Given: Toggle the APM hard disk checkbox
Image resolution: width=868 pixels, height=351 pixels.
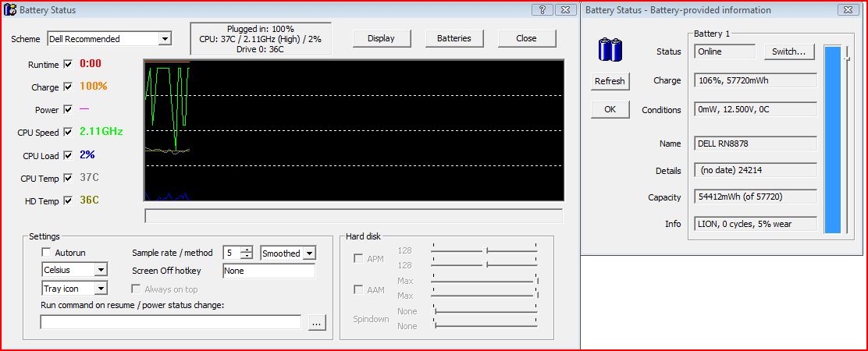Looking at the screenshot, I should click(x=358, y=258).
